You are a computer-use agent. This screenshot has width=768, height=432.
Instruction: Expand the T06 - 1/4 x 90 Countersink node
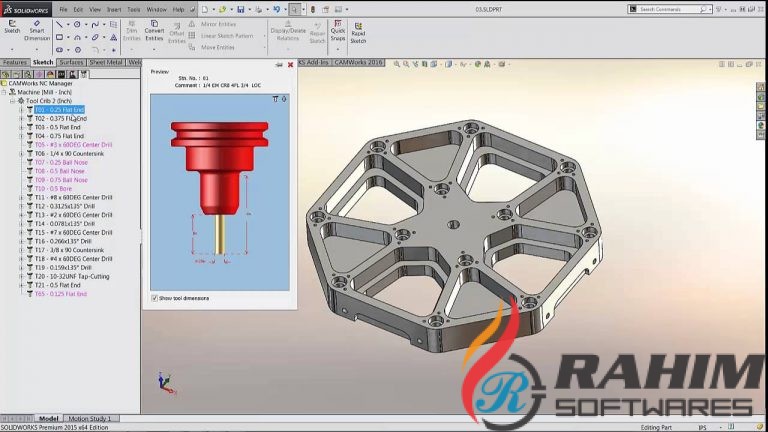(22, 154)
